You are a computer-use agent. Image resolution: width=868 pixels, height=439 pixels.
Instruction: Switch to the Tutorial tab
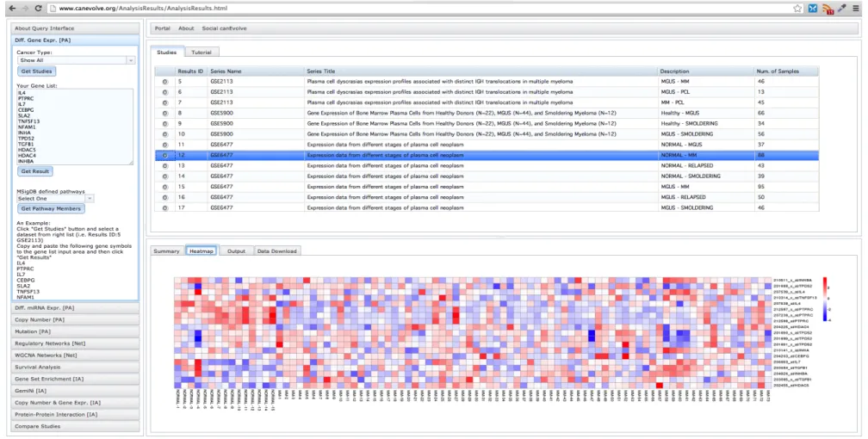[201, 52]
